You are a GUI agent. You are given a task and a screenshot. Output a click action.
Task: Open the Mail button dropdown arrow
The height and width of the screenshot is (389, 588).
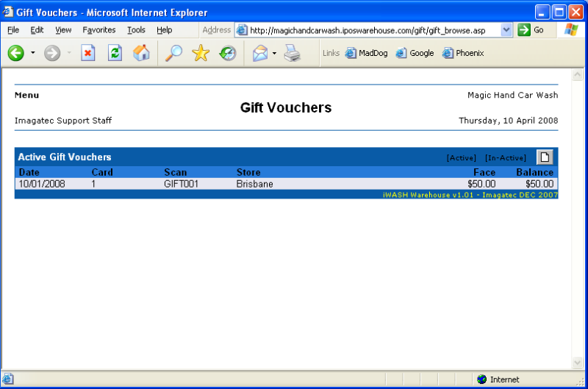coord(274,53)
